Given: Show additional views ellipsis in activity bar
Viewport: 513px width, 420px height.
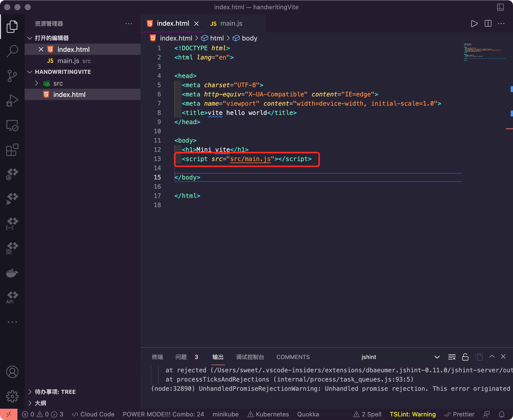Looking at the screenshot, I should tap(12, 322).
